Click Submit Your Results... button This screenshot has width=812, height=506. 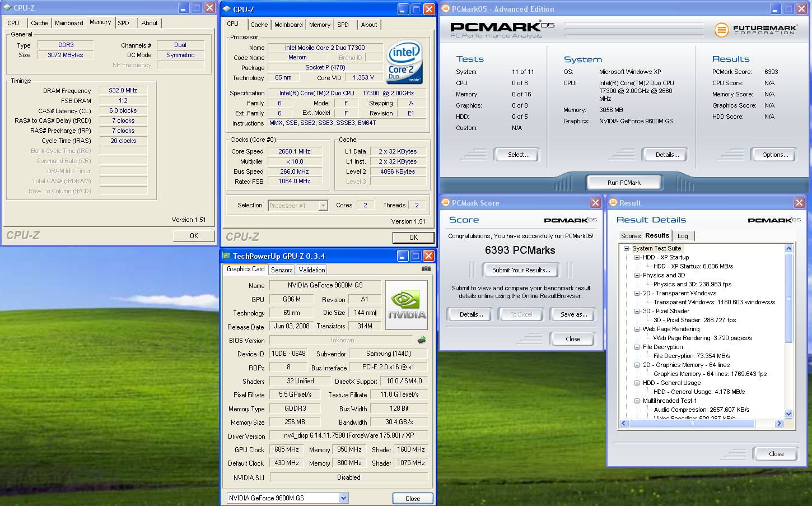pos(521,270)
